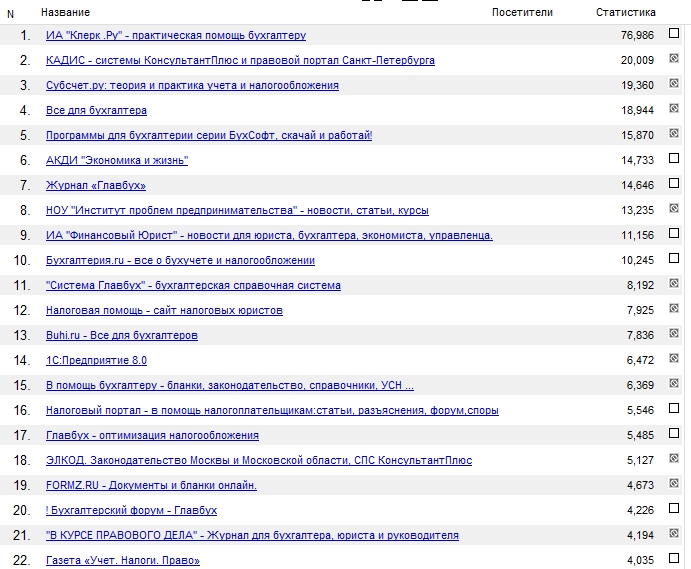The image size is (691, 569).
Task: Open Все для бухгалтера link
Action: [x=96, y=110]
